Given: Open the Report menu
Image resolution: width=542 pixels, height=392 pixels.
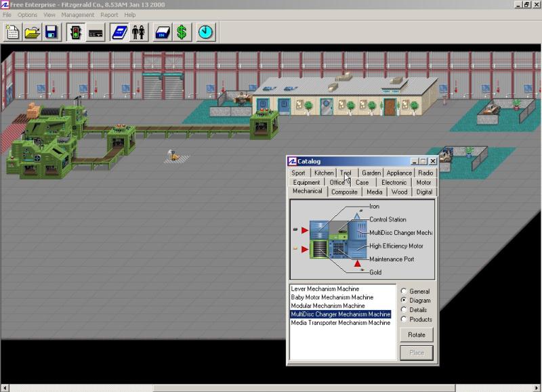Looking at the screenshot, I should [109, 15].
